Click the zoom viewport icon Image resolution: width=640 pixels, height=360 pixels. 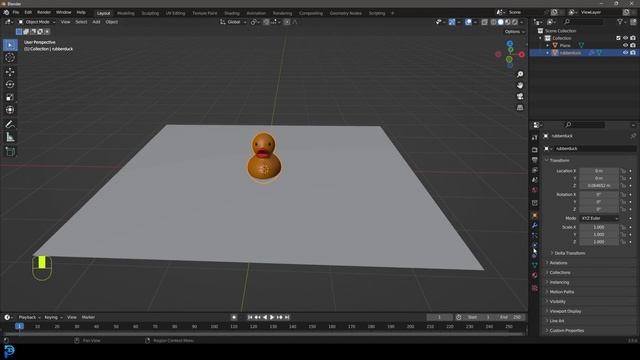520,74
